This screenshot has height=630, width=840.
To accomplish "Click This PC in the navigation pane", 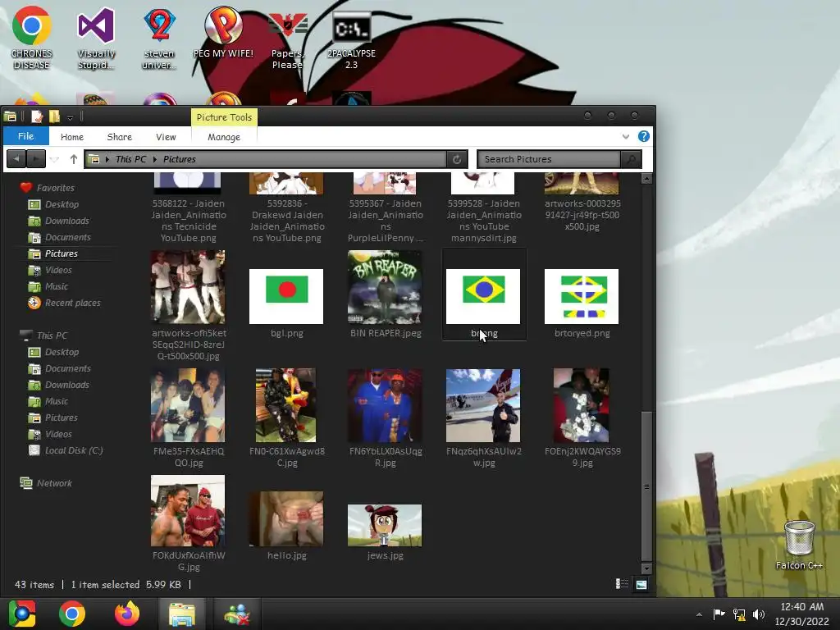I will [x=52, y=336].
